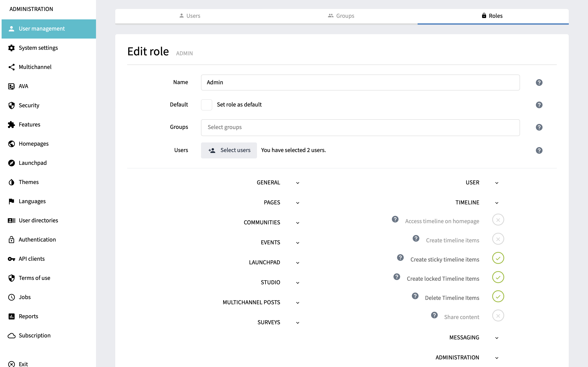Image resolution: width=588 pixels, height=367 pixels.
Task: Click the Exit link text
Action: click(23, 364)
